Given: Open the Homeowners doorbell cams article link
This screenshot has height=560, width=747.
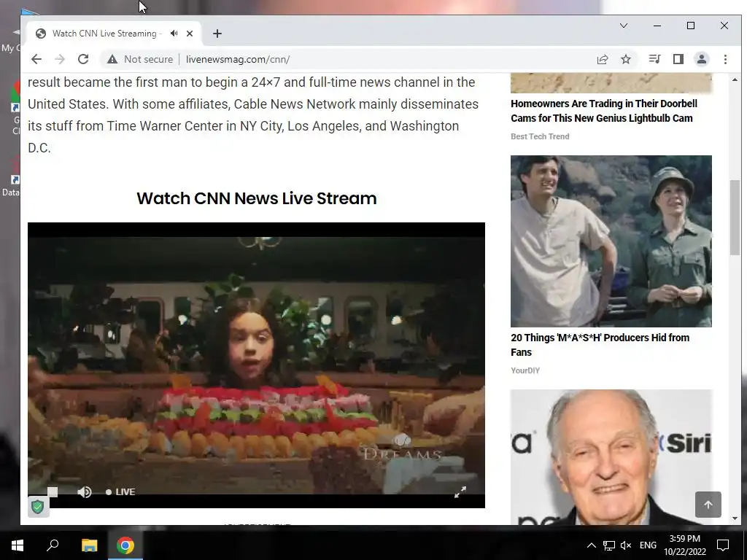Looking at the screenshot, I should (603, 111).
